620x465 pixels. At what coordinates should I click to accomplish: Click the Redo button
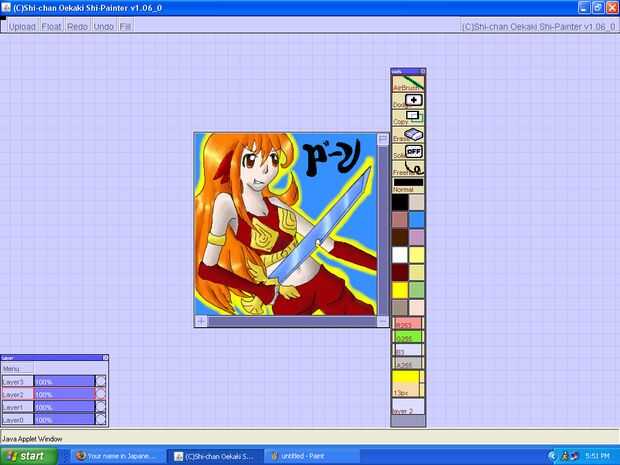click(x=77, y=26)
